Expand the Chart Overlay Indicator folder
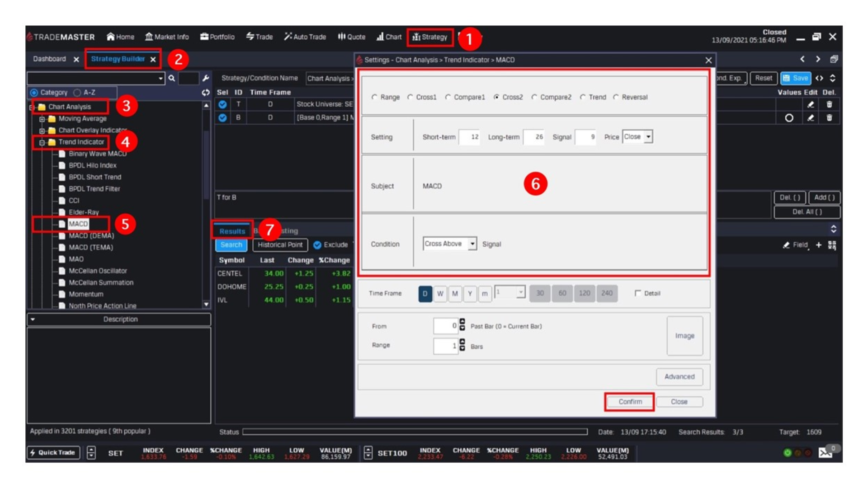Screen dimensions: 868x488 (x=42, y=131)
